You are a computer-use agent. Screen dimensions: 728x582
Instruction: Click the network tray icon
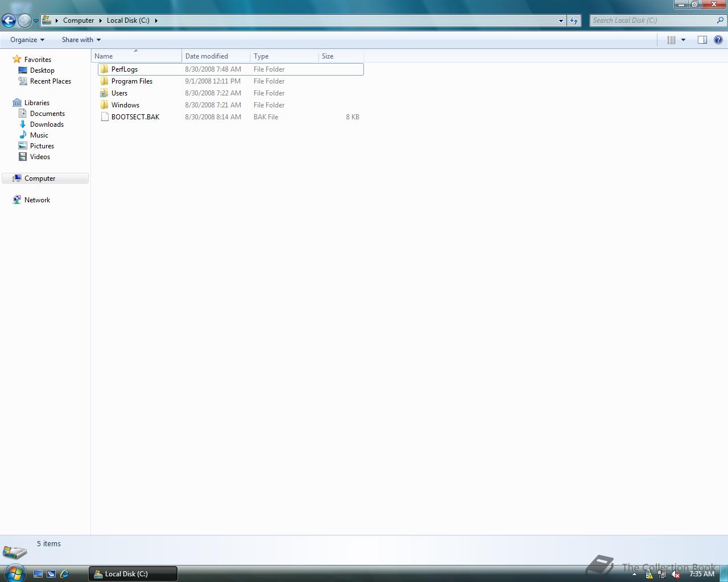click(662, 575)
